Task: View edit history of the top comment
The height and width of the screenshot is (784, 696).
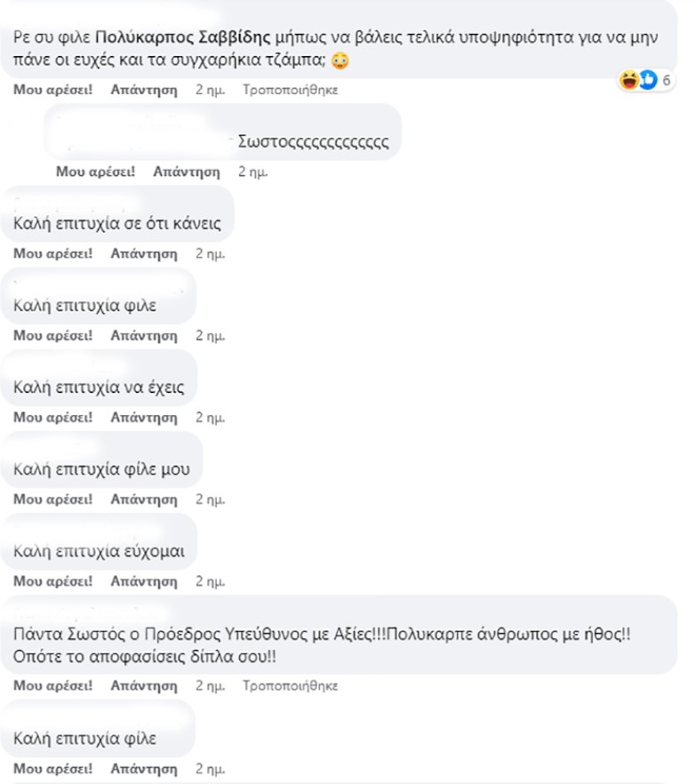Action: pos(290,90)
